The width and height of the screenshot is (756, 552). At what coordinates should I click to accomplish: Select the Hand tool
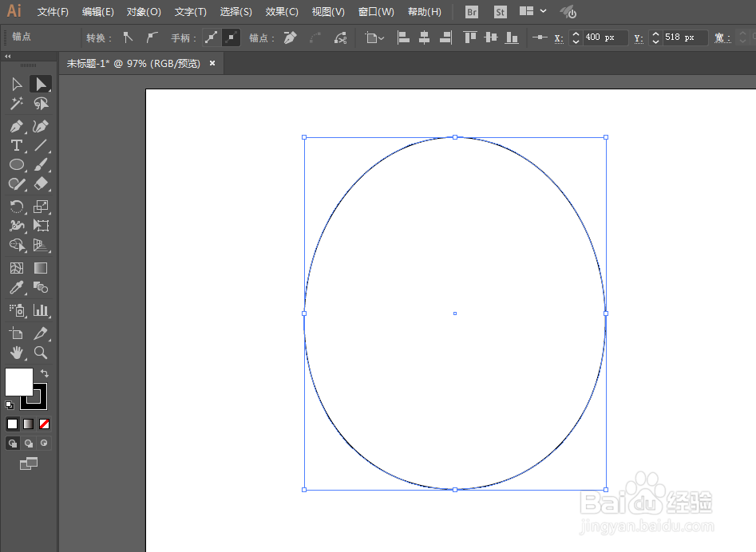pyautogui.click(x=16, y=353)
